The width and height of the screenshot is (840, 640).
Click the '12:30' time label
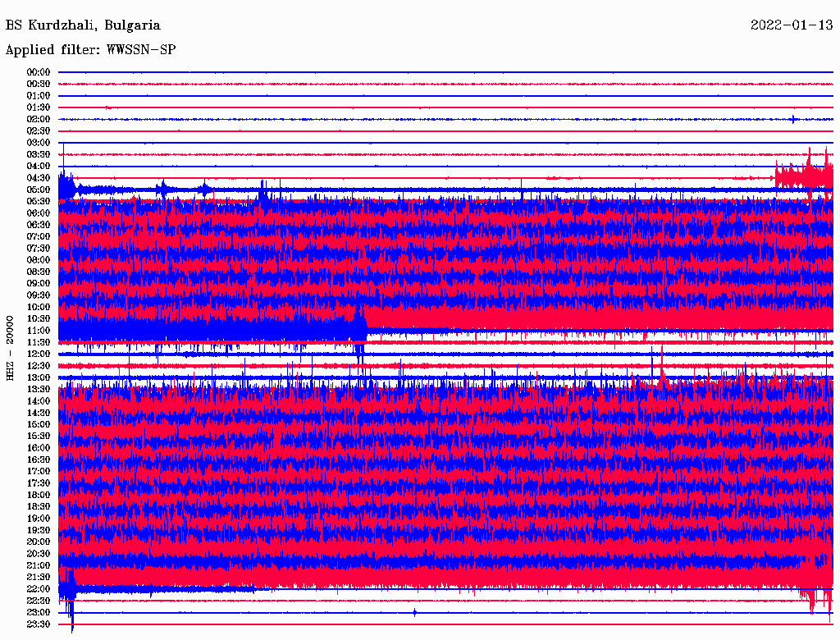(38, 366)
